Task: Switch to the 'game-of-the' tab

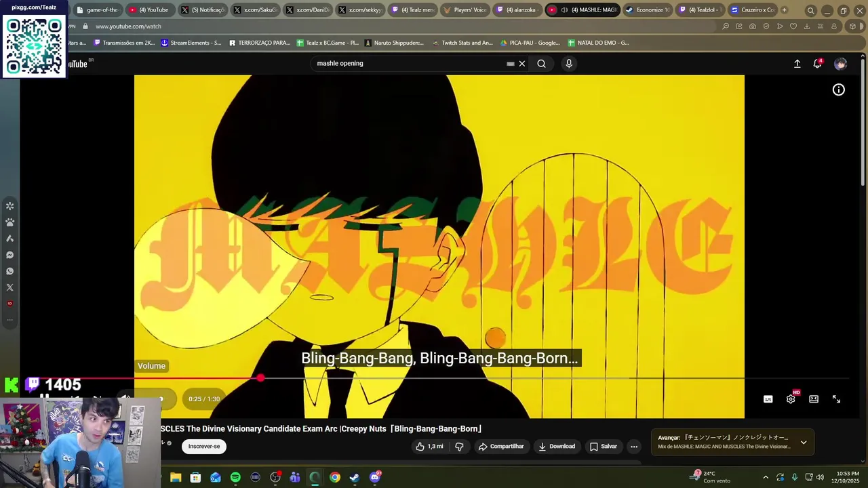Action: pyautogui.click(x=97, y=10)
